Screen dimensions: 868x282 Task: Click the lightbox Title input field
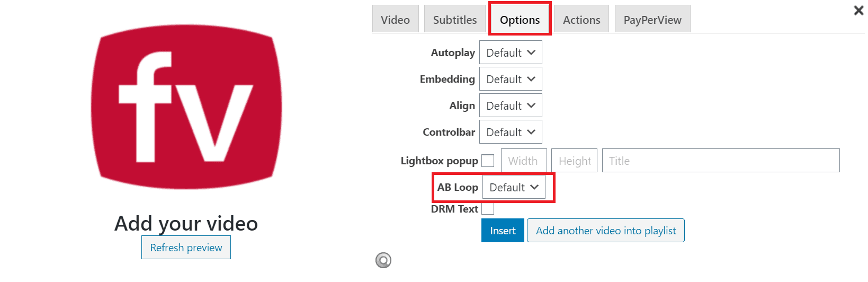point(721,161)
